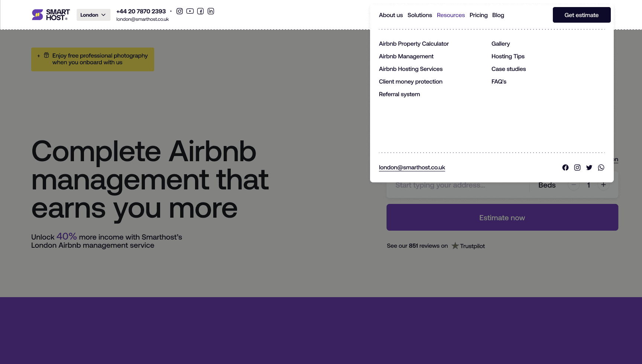
Task: Open the Referral system link
Action: [399, 94]
